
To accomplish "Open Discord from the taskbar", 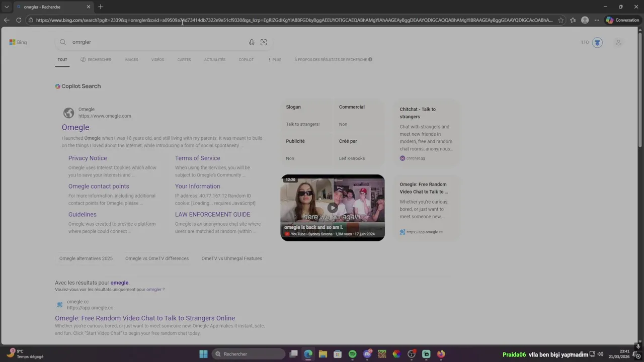I will (367, 354).
